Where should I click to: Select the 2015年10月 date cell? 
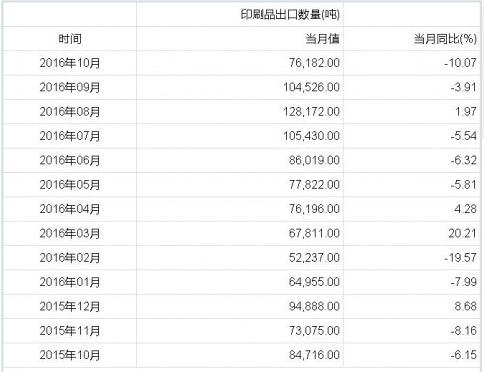click(70, 355)
